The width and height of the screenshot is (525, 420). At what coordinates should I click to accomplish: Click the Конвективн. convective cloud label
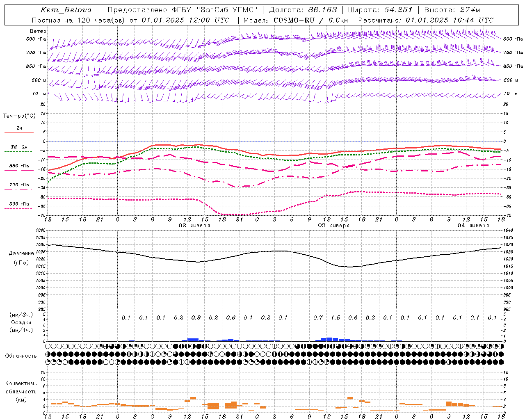[21, 383]
